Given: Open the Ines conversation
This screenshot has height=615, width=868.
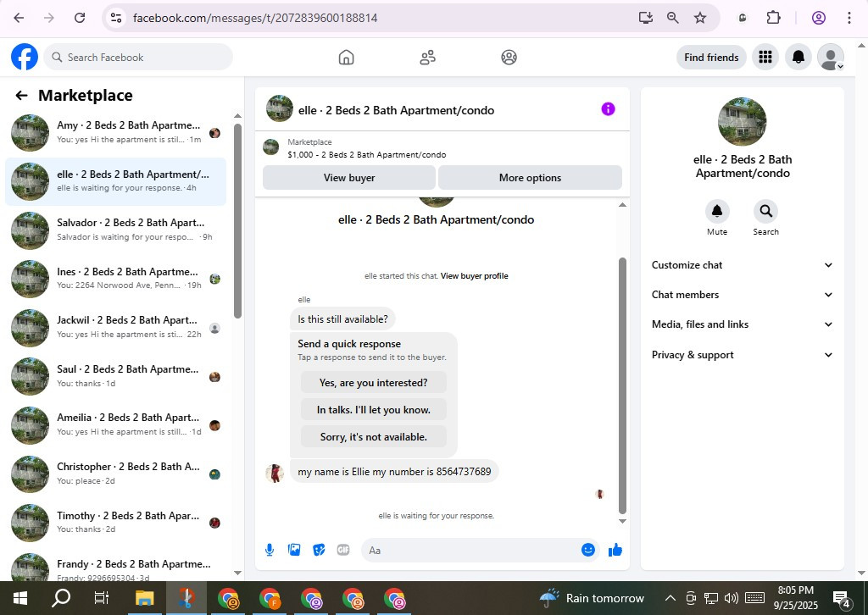Looking at the screenshot, I should [x=115, y=279].
